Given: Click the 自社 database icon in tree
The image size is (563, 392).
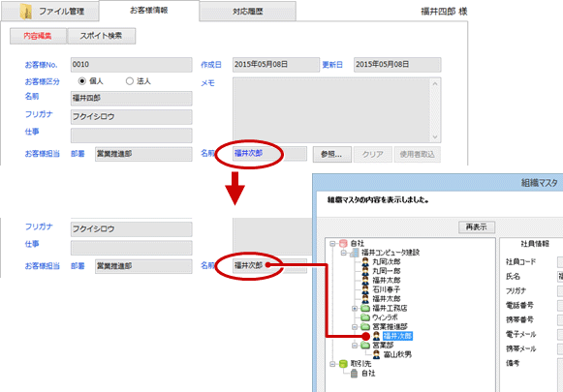Looking at the screenshot, I should [x=343, y=244].
